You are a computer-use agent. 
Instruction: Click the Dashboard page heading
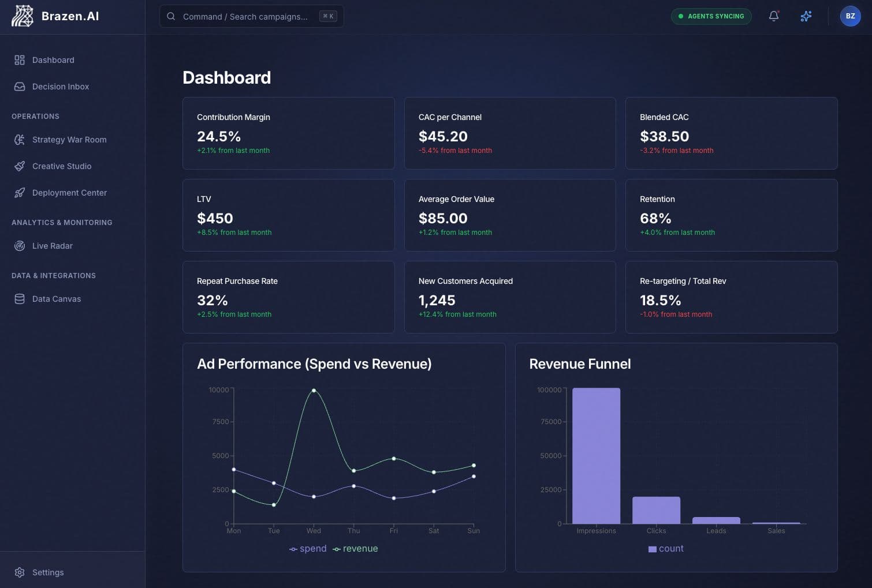tap(226, 77)
